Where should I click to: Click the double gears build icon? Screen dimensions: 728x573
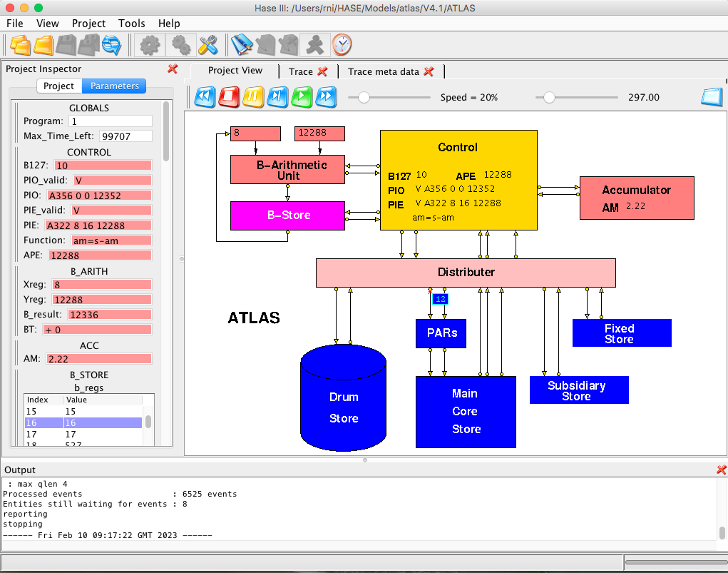tap(181, 45)
